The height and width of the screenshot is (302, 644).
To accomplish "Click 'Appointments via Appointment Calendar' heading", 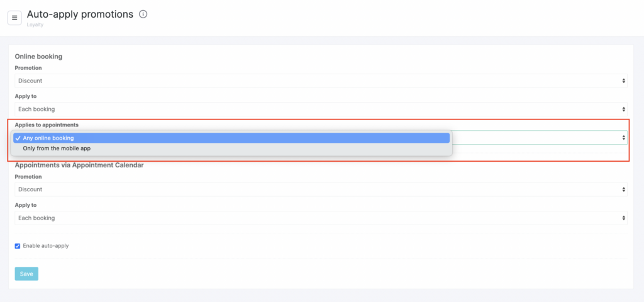I will [79, 165].
